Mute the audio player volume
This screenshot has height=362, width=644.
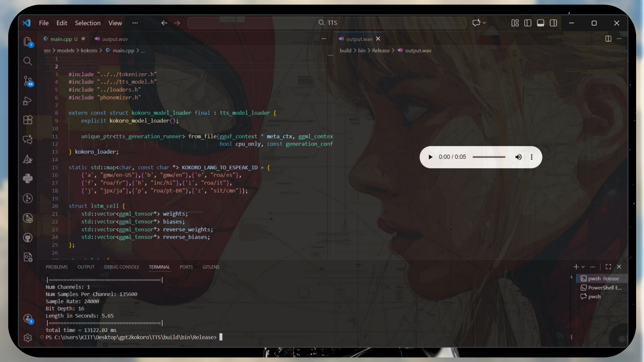(x=518, y=157)
